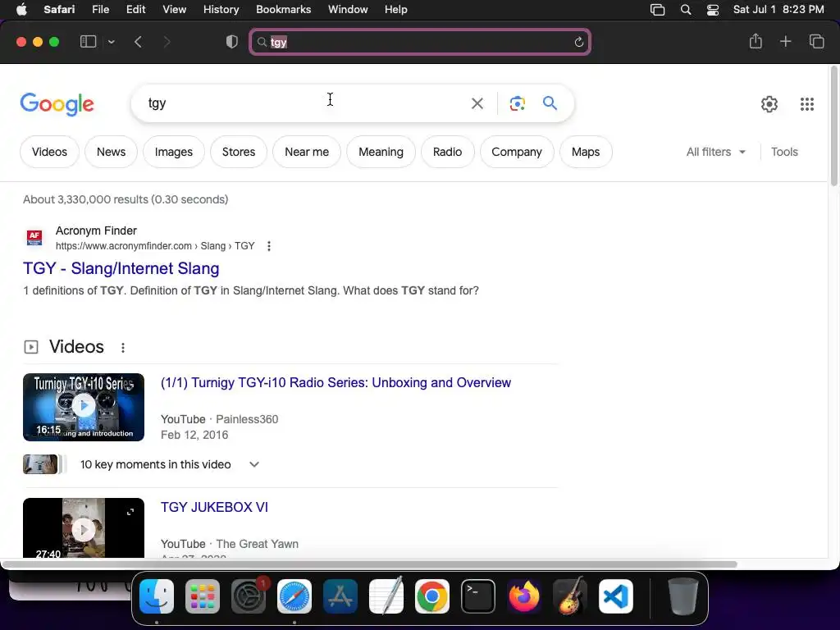Filter results by Videos
840x630 pixels.
(x=49, y=152)
